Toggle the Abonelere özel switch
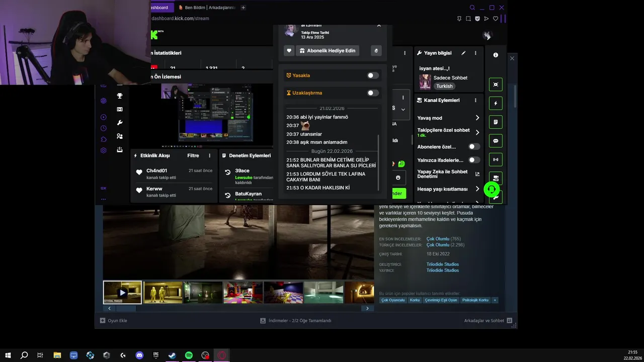 474,147
